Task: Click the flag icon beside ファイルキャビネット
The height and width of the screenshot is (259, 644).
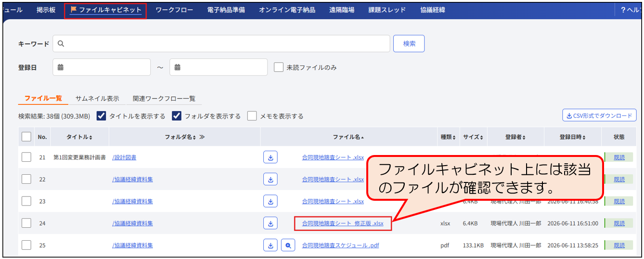Action: (74, 9)
